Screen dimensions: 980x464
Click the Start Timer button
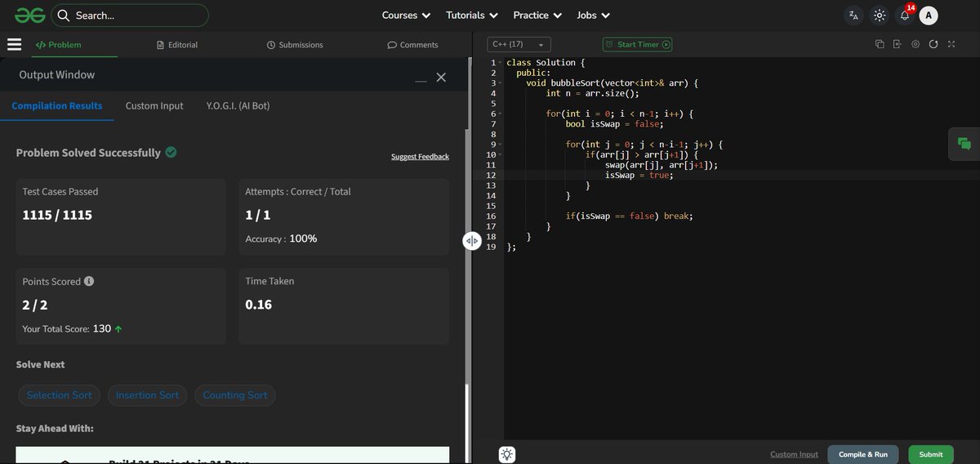point(637,45)
